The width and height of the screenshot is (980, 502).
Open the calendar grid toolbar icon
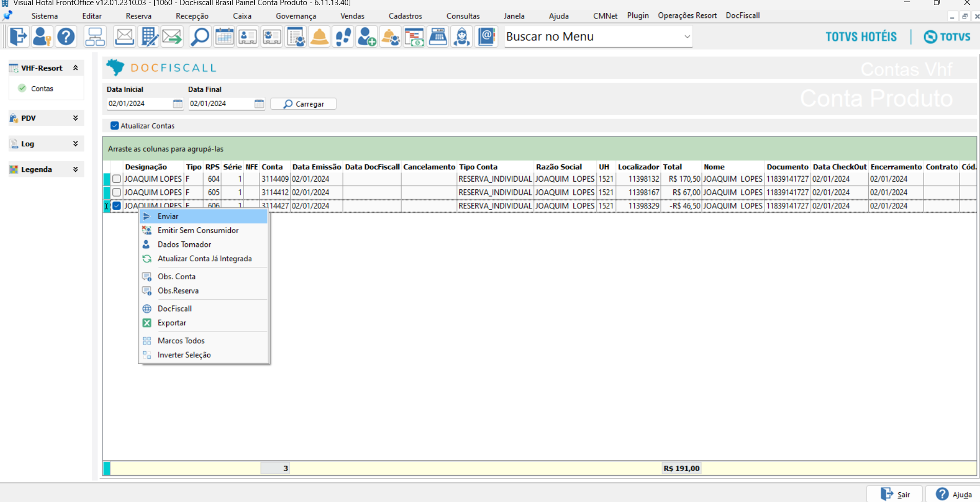[x=224, y=37]
